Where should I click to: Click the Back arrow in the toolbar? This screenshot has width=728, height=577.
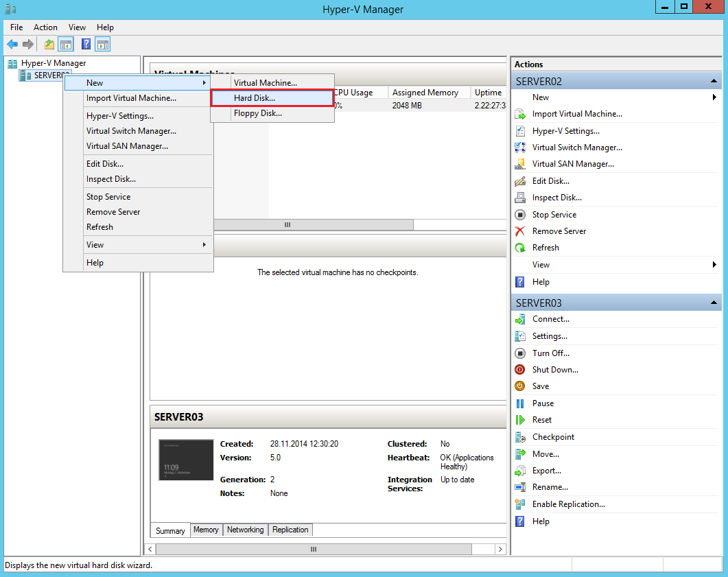12,45
